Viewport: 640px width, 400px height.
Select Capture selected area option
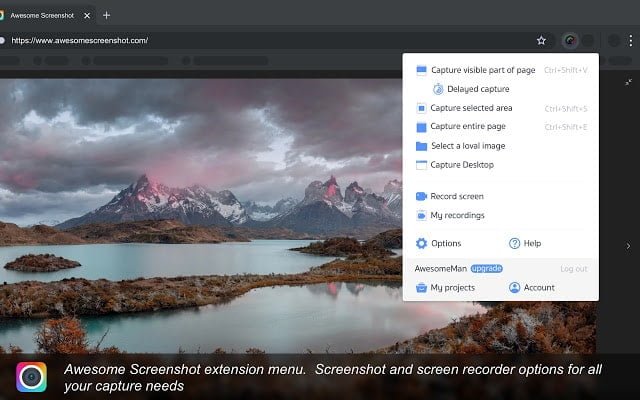tap(471, 108)
